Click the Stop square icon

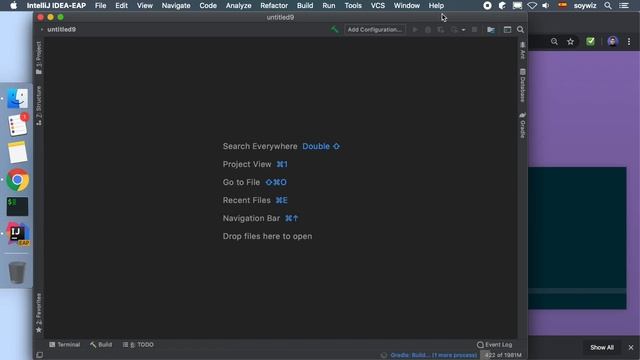(474, 29)
